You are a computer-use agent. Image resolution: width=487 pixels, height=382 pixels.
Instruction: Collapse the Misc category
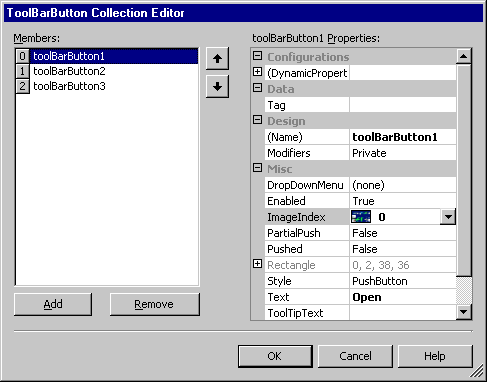[257, 168]
